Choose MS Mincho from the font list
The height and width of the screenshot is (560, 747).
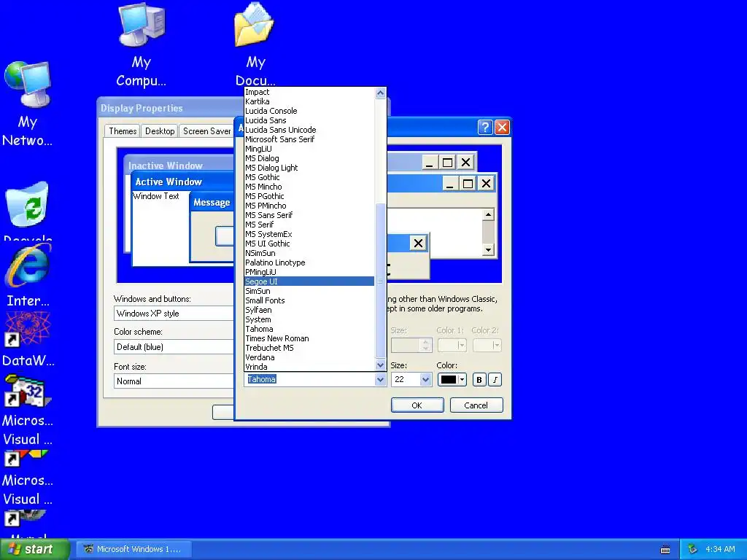pos(309,187)
